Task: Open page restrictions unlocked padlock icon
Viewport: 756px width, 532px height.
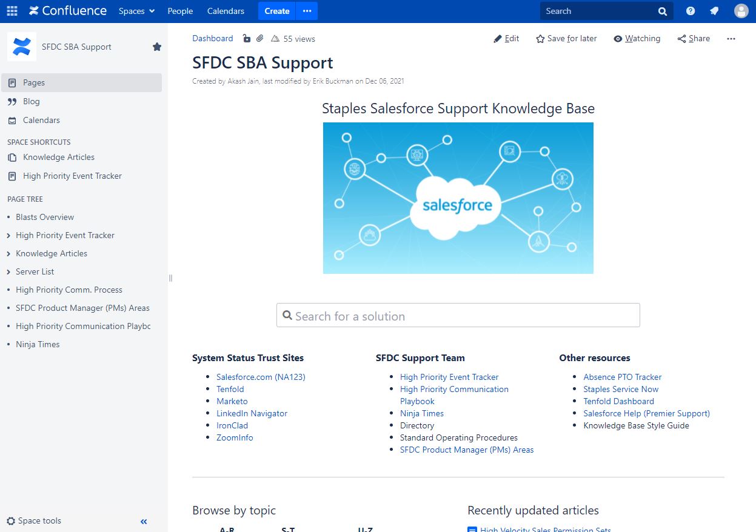Action: tap(247, 39)
